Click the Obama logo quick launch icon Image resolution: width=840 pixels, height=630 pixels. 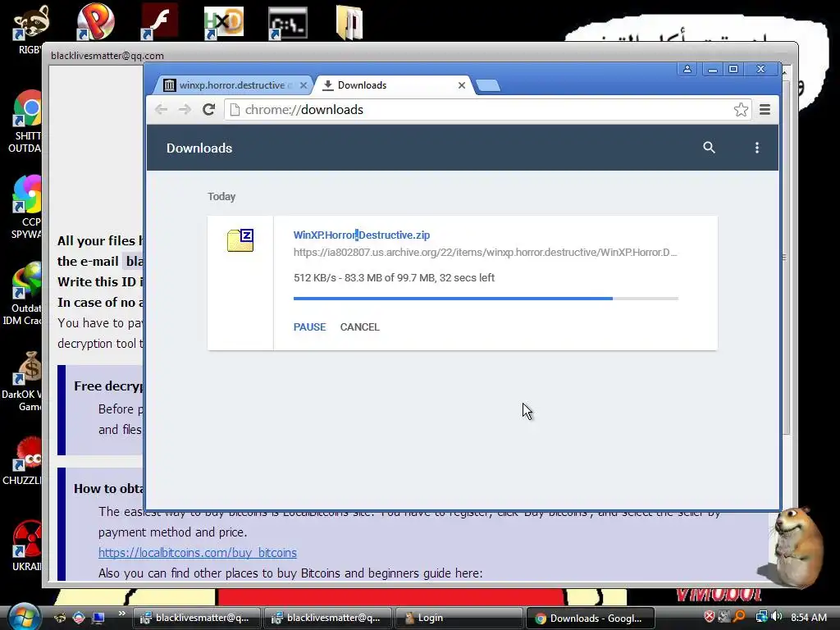pyautogui.click(x=79, y=618)
